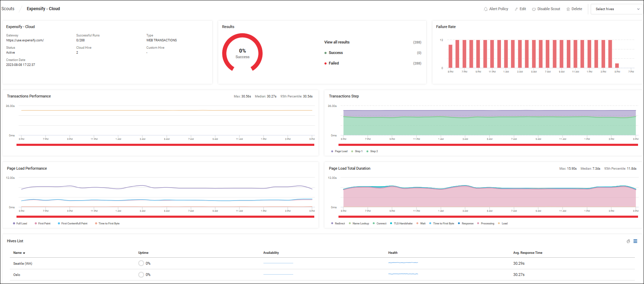
Task: Switch Hives List to map view icon
Action: (x=628, y=241)
